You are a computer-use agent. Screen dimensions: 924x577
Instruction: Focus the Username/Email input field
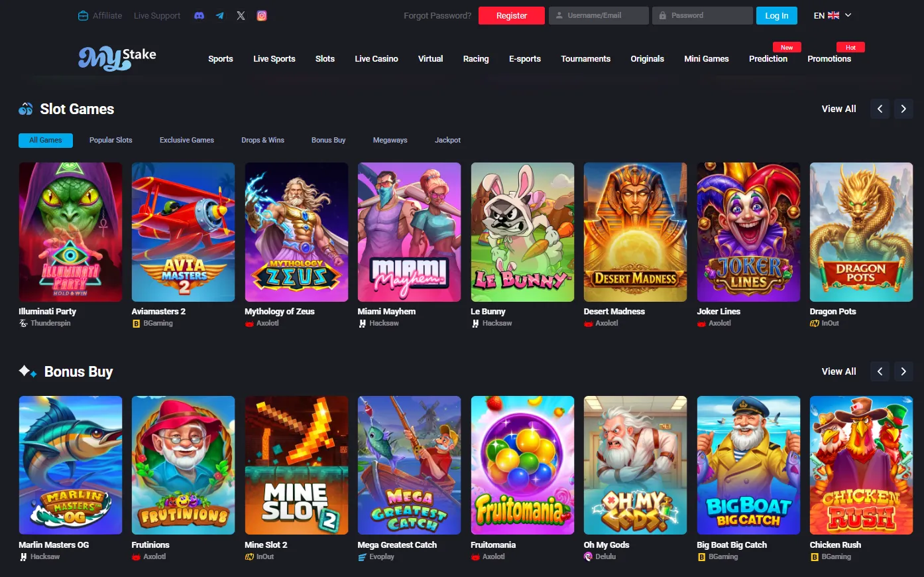click(599, 15)
